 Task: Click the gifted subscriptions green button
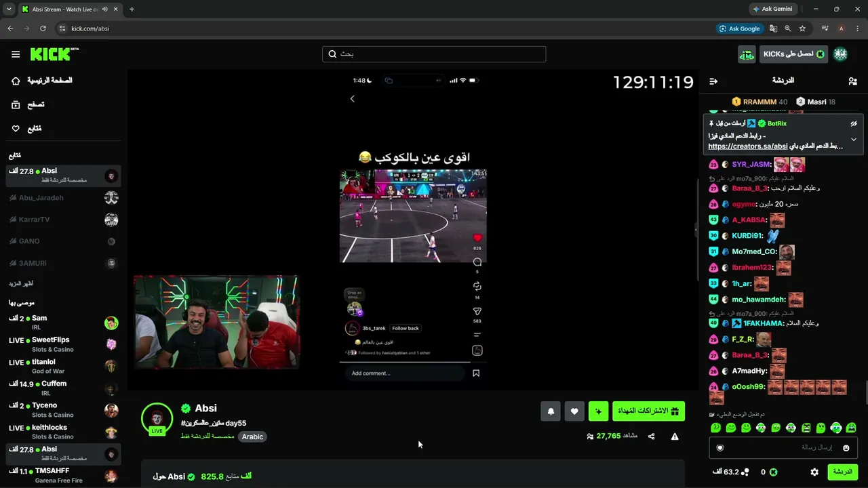pos(648,411)
